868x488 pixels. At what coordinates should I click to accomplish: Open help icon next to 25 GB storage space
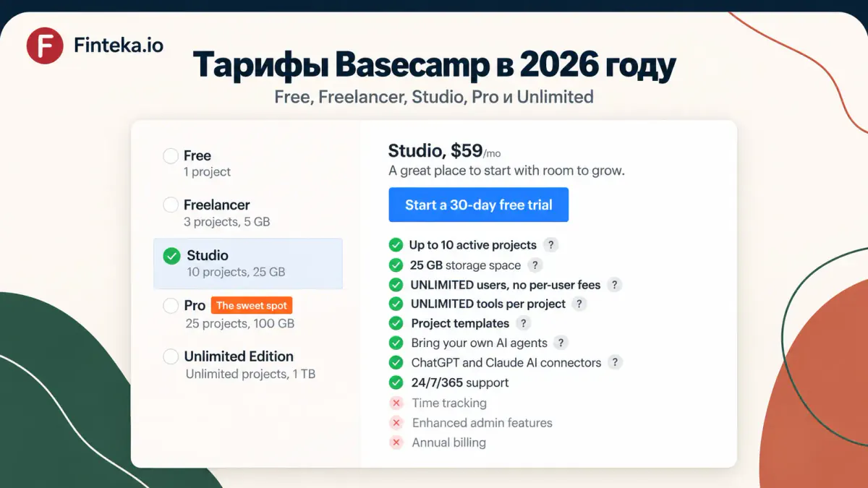pyautogui.click(x=535, y=265)
